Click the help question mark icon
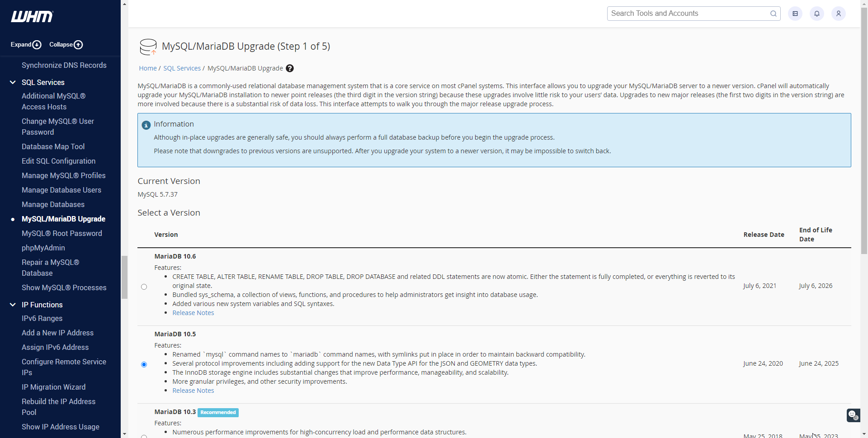The width and height of the screenshot is (868, 438). pos(290,68)
